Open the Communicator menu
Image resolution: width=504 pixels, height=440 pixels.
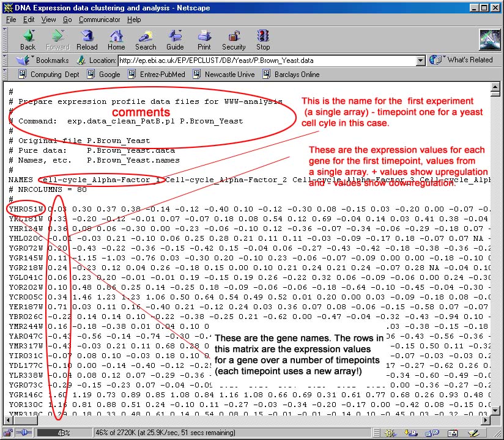(99, 20)
